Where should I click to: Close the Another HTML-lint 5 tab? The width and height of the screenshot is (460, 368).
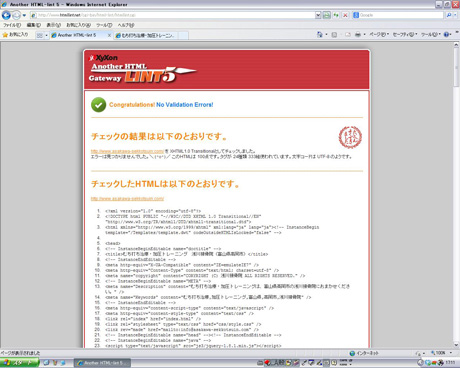(109, 35)
